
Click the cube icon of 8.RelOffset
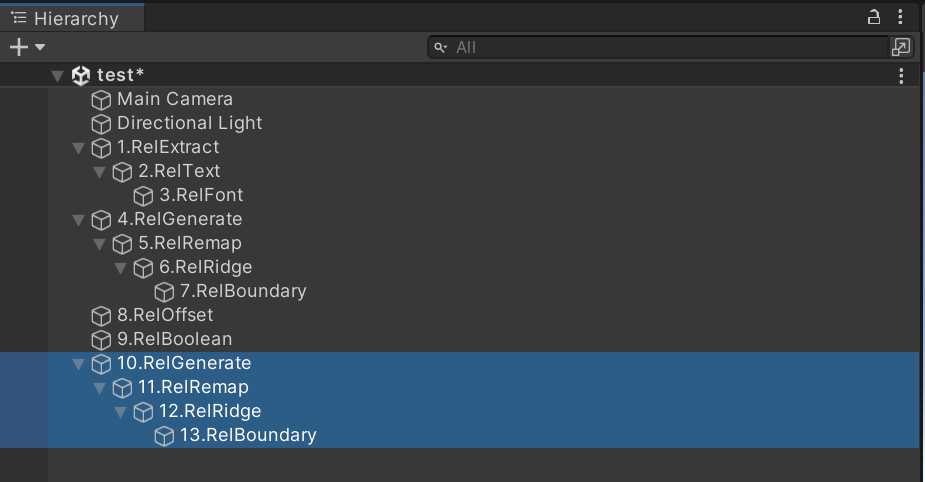[x=101, y=316]
